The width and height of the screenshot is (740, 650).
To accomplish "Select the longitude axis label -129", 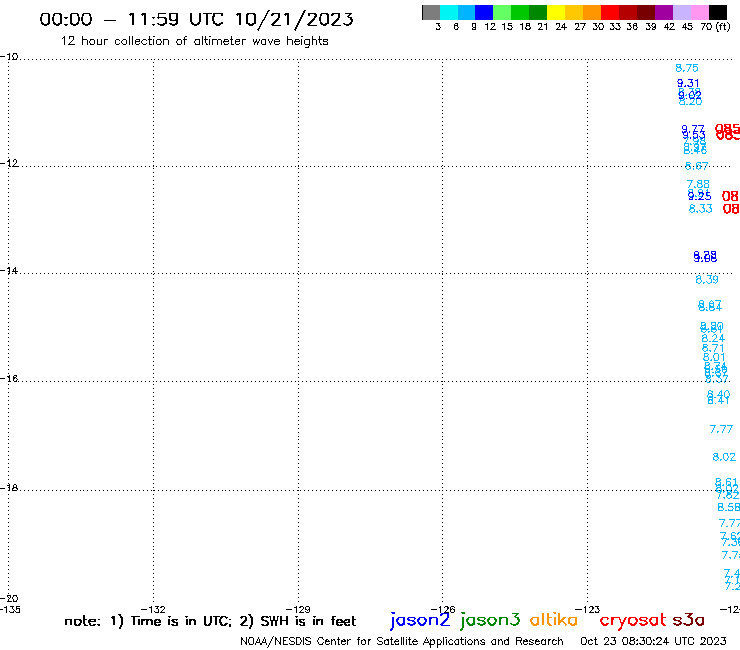I will click(298, 609).
